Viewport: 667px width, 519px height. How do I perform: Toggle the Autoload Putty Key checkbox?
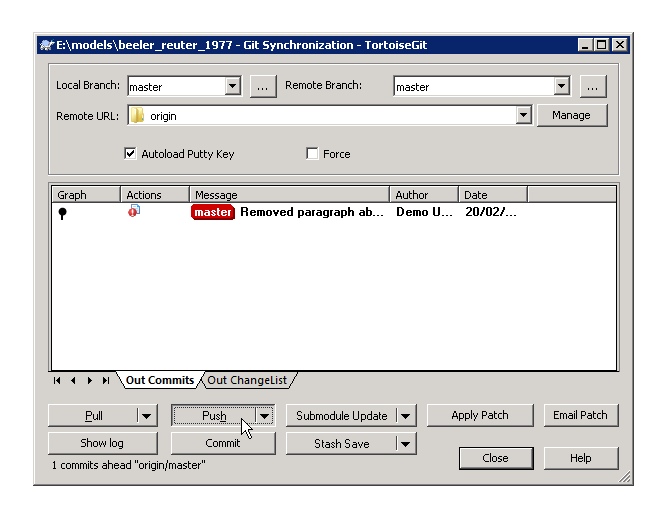(130, 153)
